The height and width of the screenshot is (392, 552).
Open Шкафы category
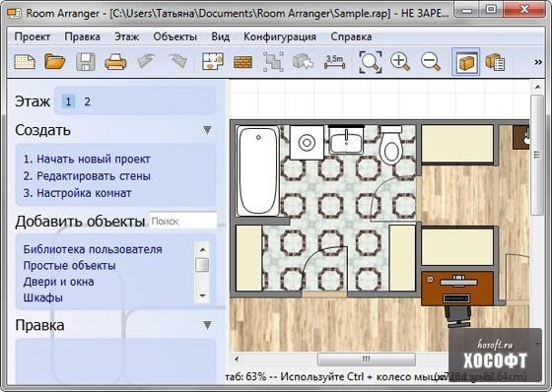(x=43, y=297)
